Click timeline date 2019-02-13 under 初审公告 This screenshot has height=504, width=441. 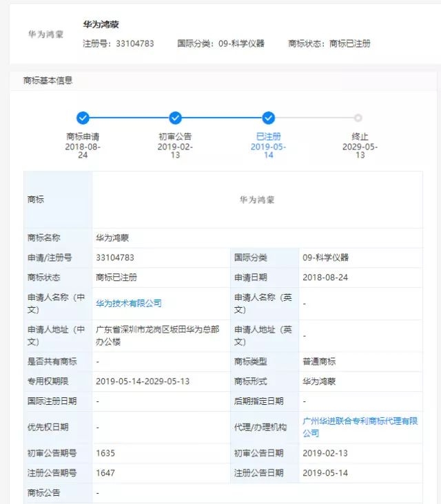point(175,151)
